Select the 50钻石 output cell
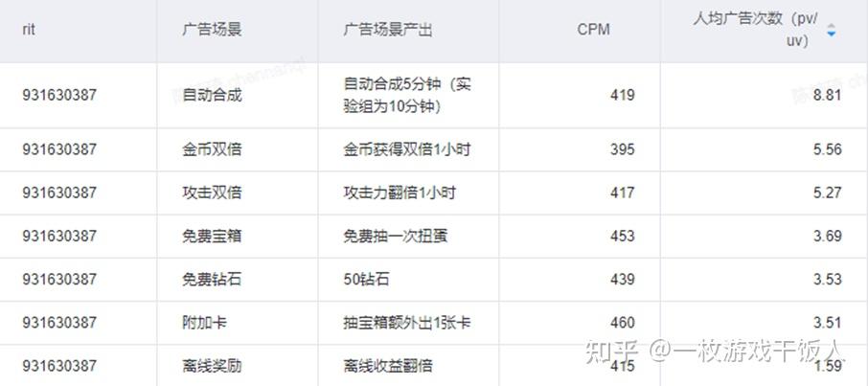868x386 pixels. pos(367,279)
